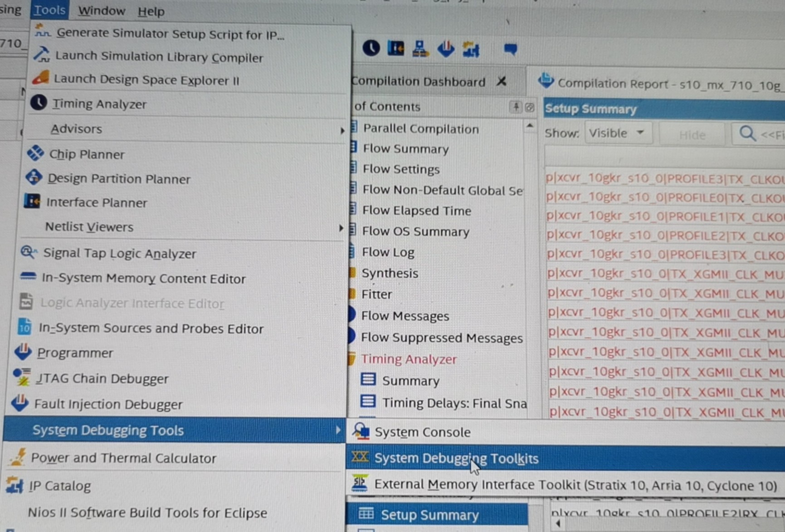Pin the Table of Contents panel

pos(516,107)
